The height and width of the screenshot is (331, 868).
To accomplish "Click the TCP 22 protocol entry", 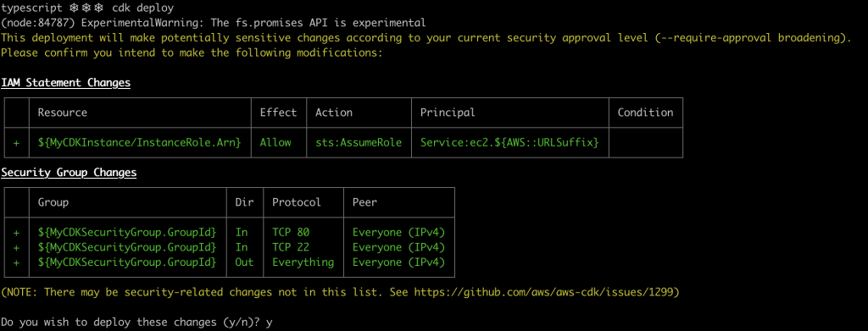I will [291, 247].
